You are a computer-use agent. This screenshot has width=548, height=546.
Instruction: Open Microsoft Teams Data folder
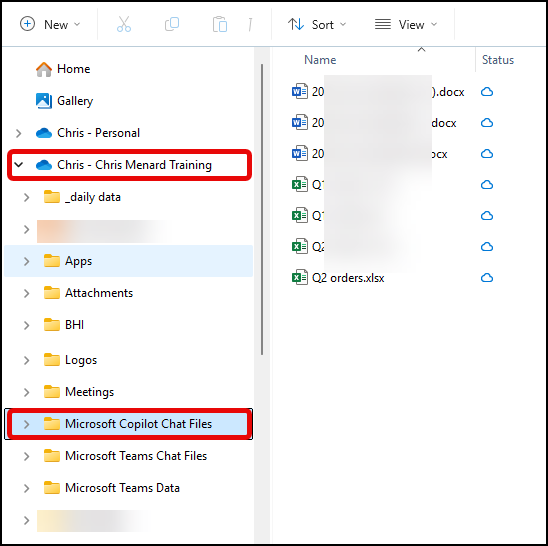coord(122,488)
